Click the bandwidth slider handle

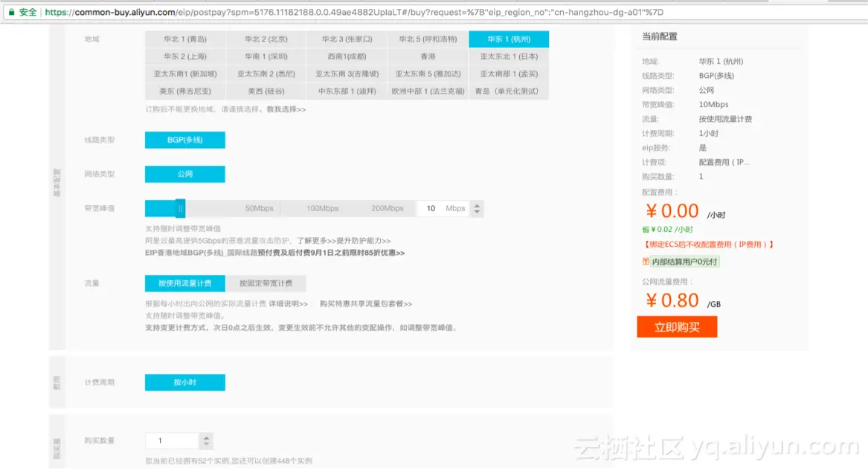pos(181,209)
